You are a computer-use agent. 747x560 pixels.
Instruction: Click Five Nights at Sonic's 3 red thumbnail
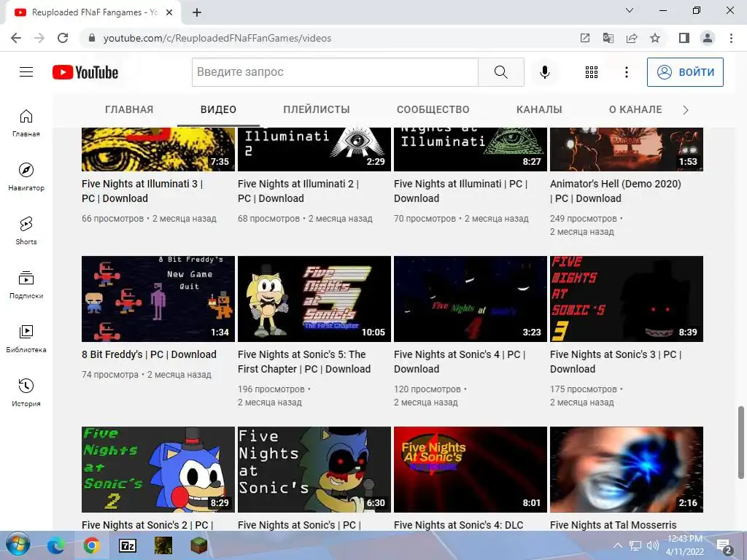coord(627,299)
